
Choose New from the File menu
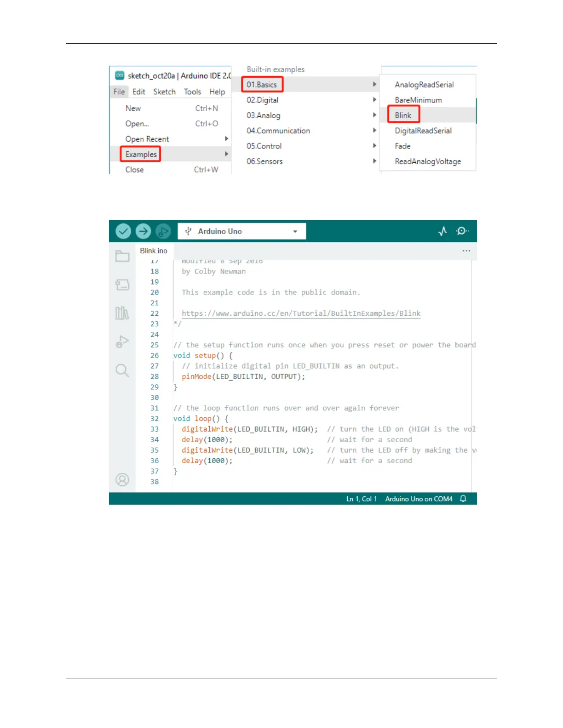tap(171, 108)
